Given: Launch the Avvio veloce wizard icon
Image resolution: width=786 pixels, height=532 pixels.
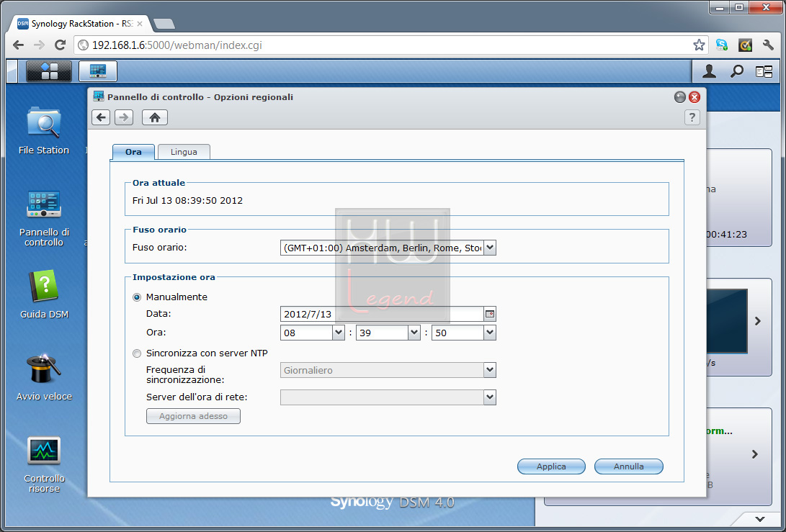Looking at the screenshot, I should tap(44, 377).
